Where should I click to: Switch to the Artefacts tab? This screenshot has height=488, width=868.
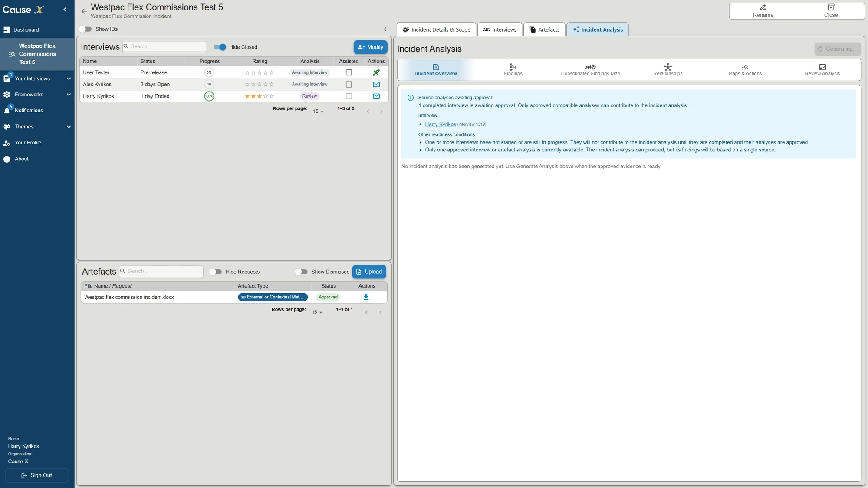544,29
